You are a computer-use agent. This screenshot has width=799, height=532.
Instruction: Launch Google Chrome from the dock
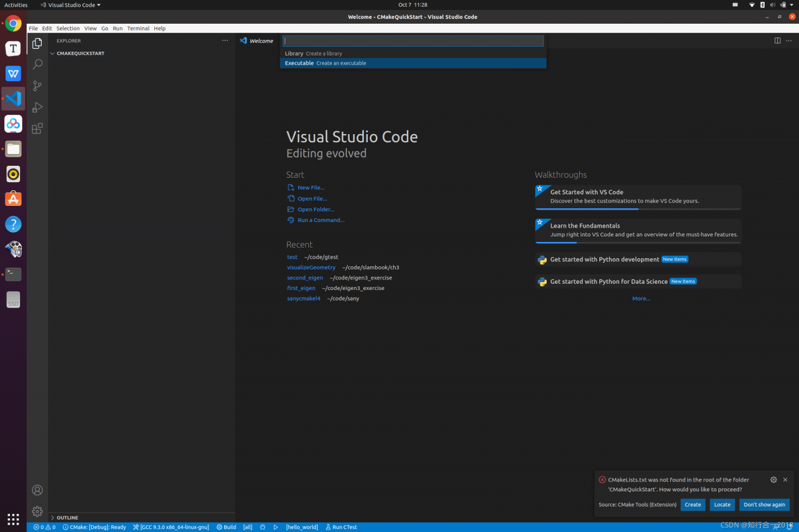tap(13, 24)
